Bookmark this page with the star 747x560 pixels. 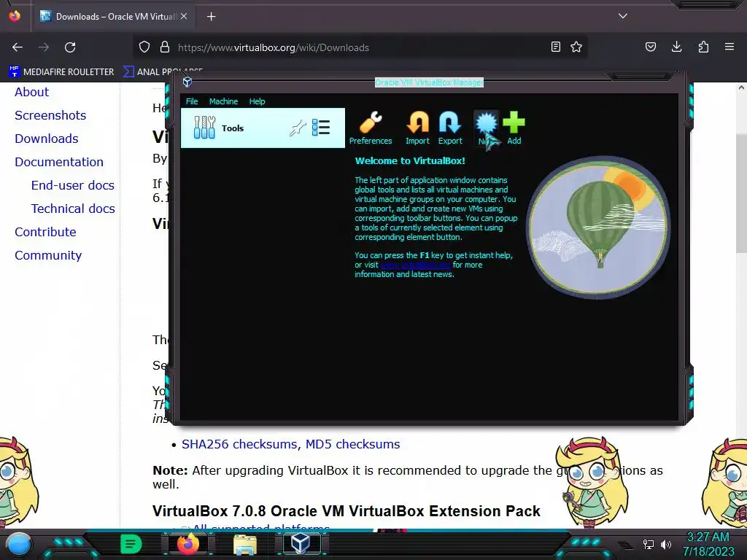point(576,47)
